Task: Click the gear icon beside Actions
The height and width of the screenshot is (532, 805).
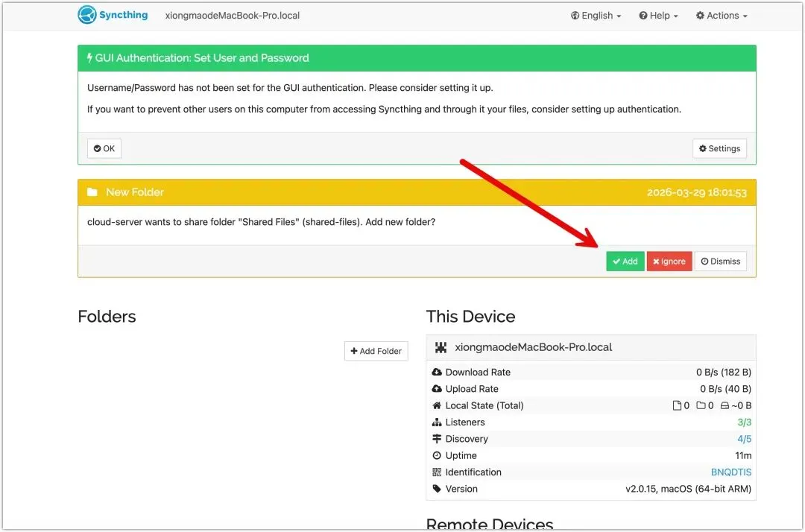Action: (x=700, y=16)
